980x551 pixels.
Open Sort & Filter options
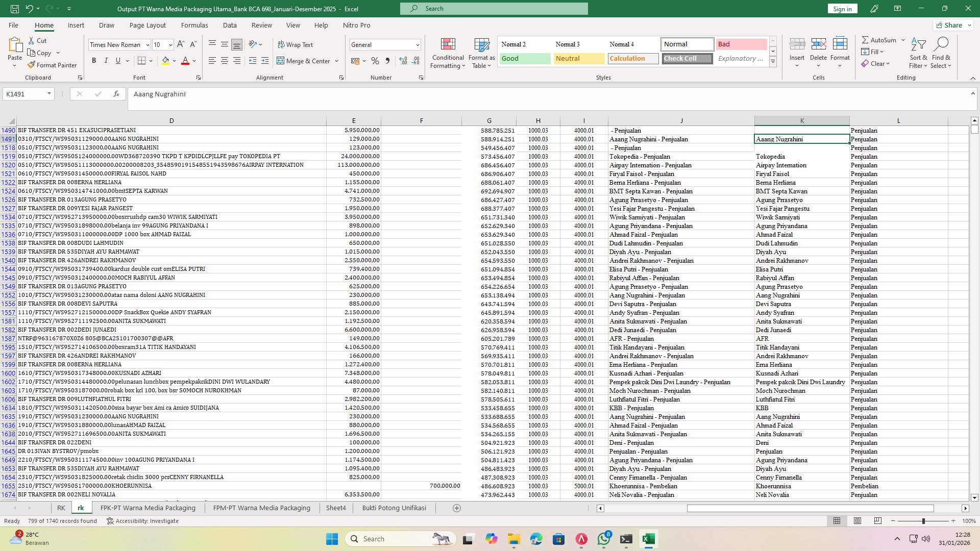[x=918, y=53]
